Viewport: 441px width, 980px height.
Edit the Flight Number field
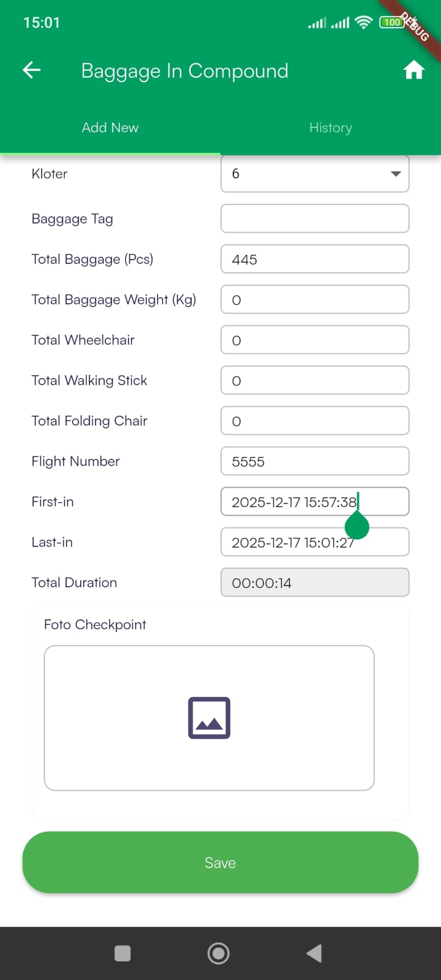[315, 461]
